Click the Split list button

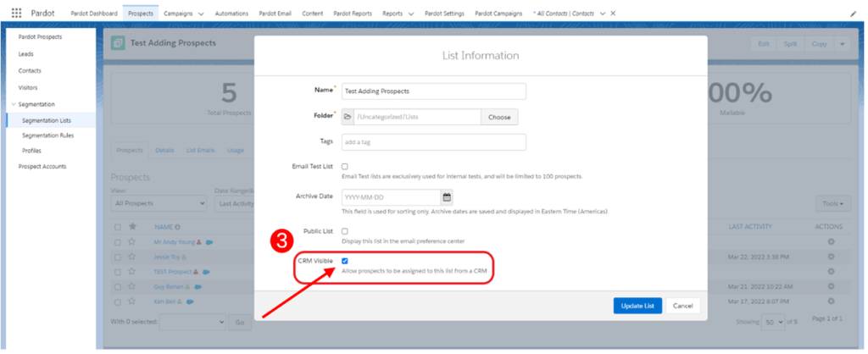point(791,44)
